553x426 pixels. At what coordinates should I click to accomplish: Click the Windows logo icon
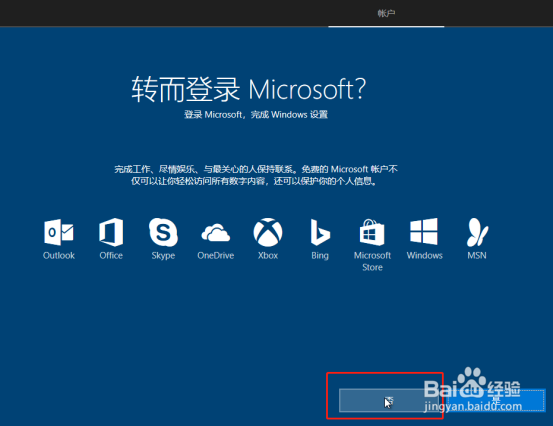[424, 231]
